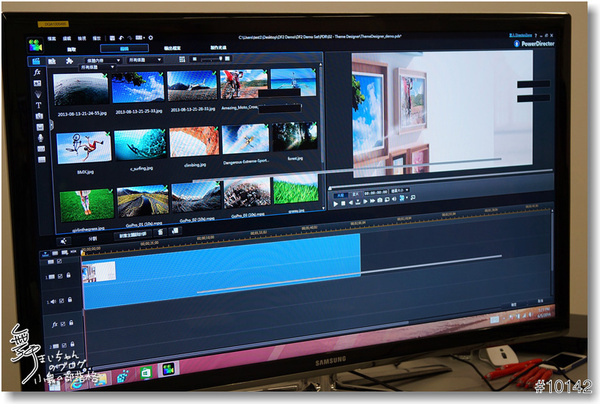Screen dimensions: 600x404
Task: Open the Subtitle Room sidebar icon
Action: pyautogui.click(x=42, y=160)
